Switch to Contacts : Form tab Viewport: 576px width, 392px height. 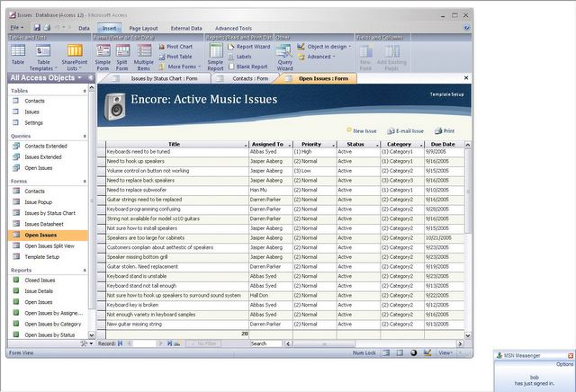tap(246, 78)
